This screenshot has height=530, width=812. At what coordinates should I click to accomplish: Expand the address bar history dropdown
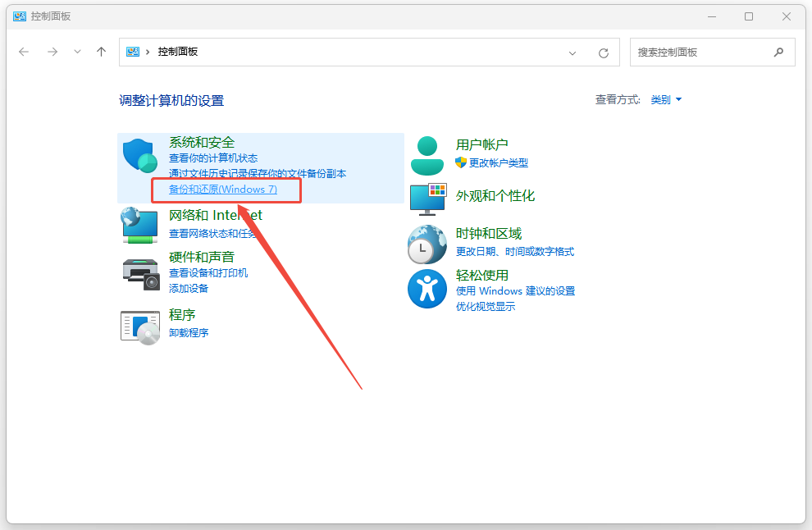[573, 53]
